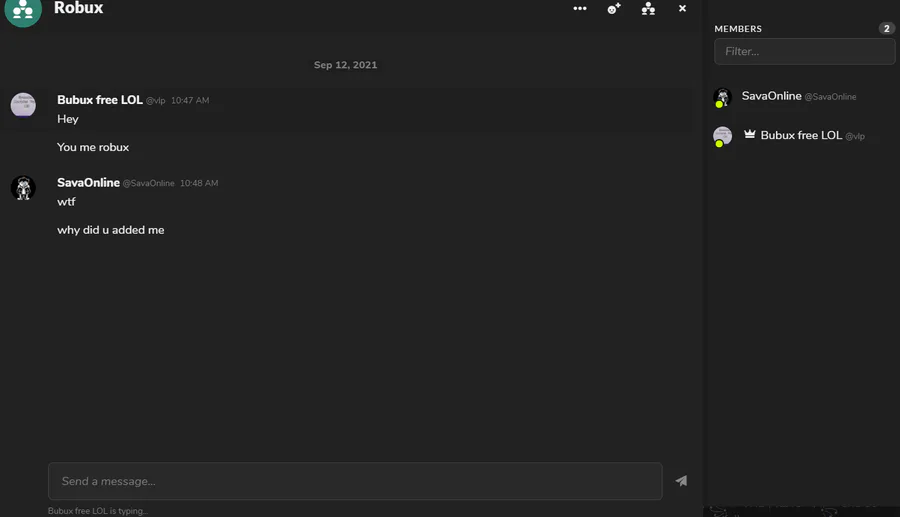Click the Sep 12, 2021 date separator
Viewport: 900px width, 517px height.
coord(346,65)
